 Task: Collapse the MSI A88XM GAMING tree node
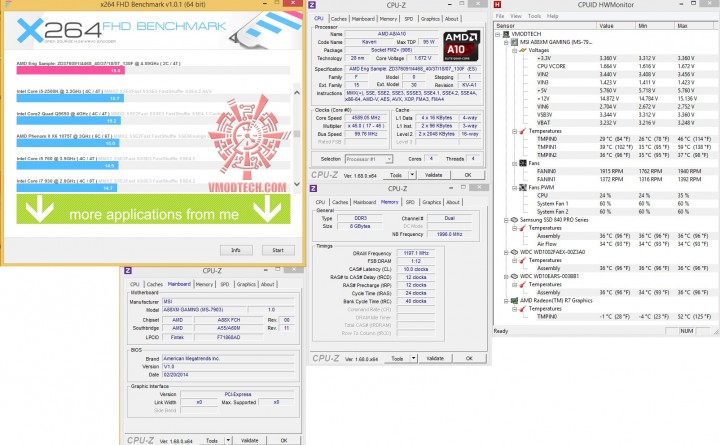[x=506, y=42]
